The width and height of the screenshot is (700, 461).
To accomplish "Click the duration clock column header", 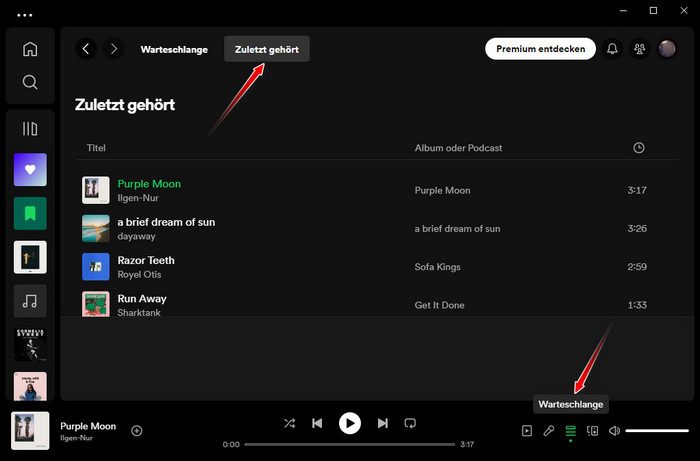I will click(x=639, y=148).
